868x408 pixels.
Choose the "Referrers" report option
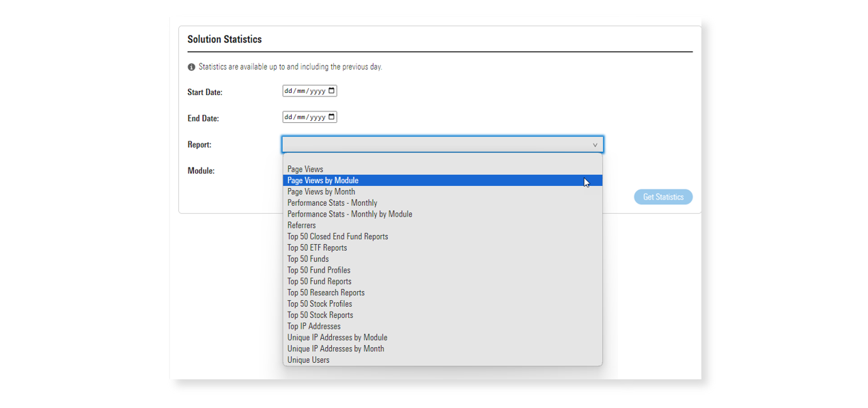[301, 225]
